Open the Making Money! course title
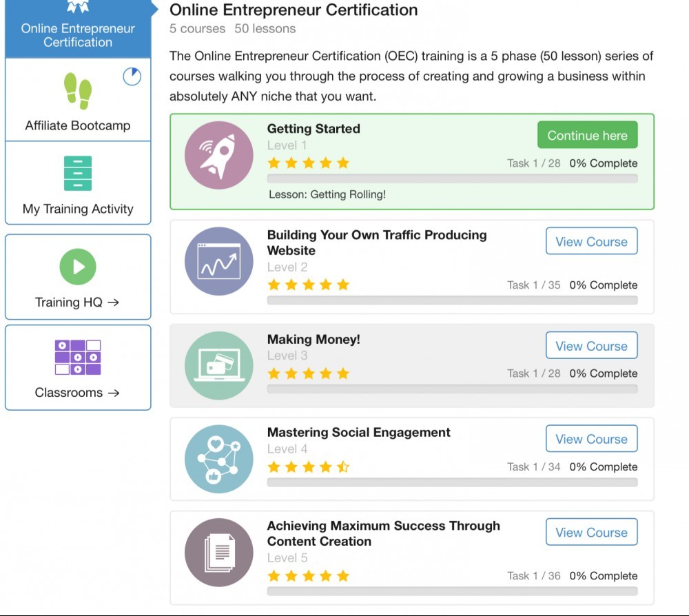The height and width of the screenshot is (616, 689). pos(313,339)
